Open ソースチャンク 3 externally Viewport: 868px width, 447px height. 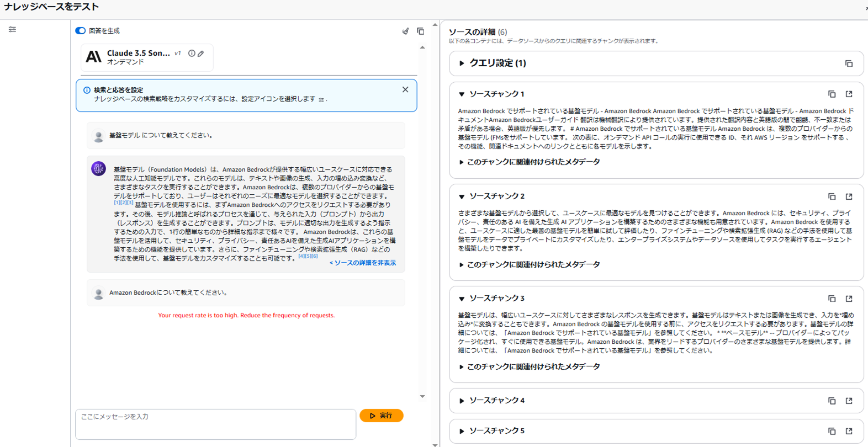click(849, 299)
